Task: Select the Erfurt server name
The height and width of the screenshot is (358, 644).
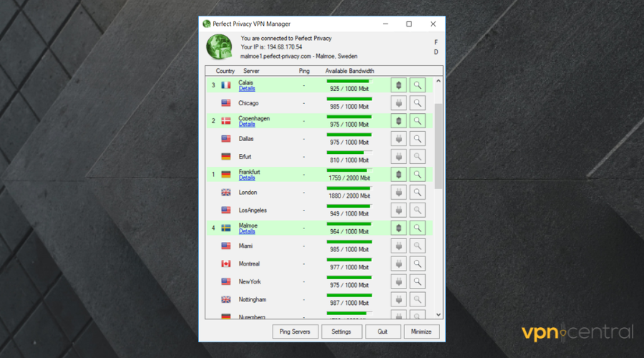Action: tap(245, 157)
